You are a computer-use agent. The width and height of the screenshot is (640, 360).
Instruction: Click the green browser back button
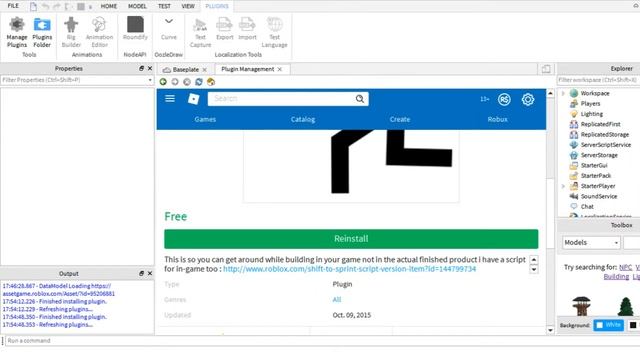(163, 82)
